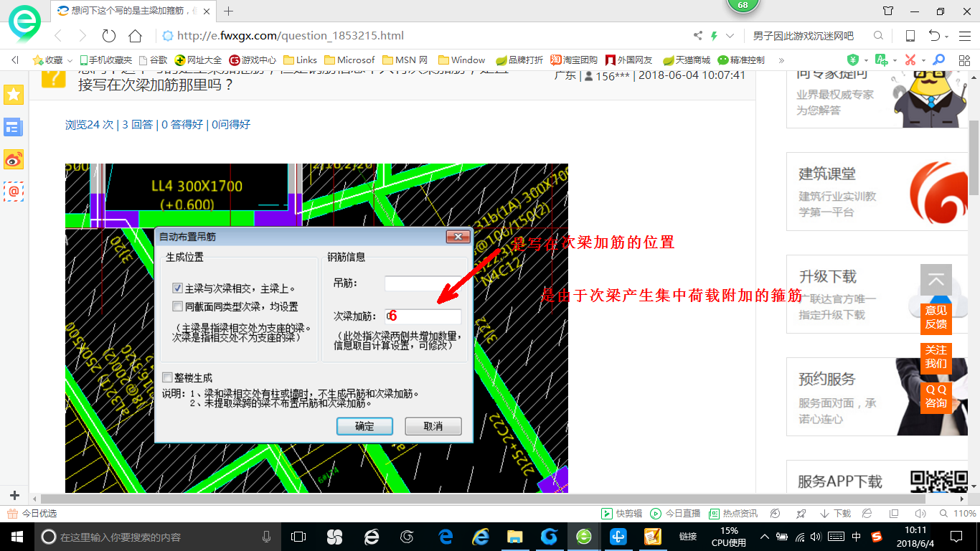Expand the 收藏 favorites dropdown
Viewport: 980px width, 551px height.
(x=71, y=60)
